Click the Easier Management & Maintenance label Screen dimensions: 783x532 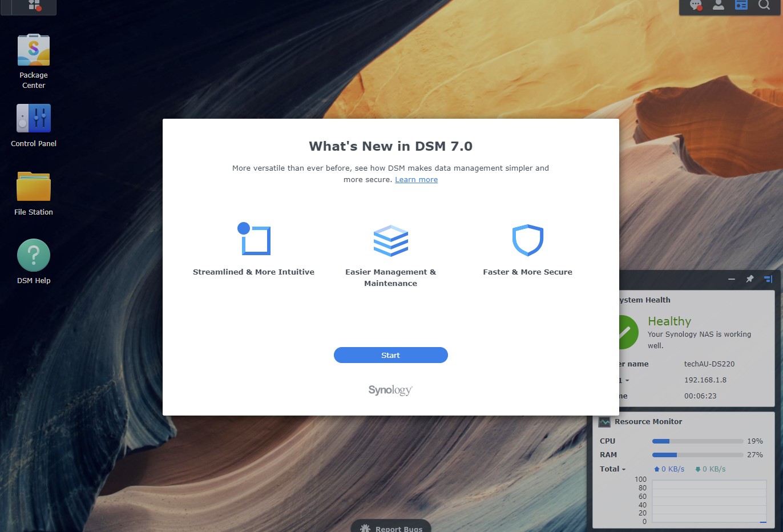[x=391, y=278]
